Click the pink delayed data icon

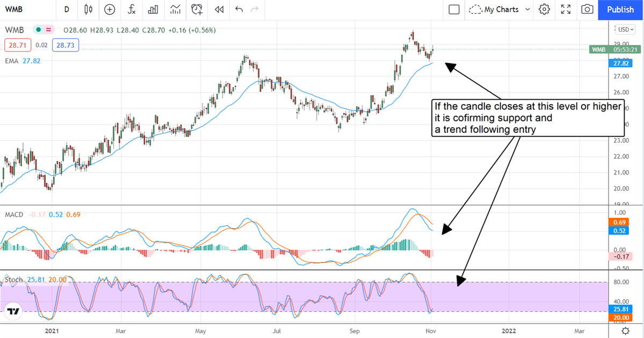(x=48, y=30)
